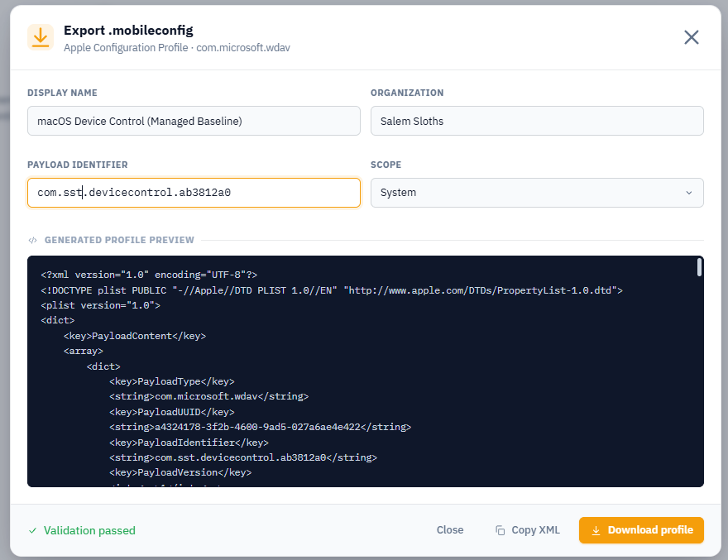Viewport: 728px width, 560px height.
Task: Click the plist version="1.0" line
Action: pyautogui.click(x=100, y=305)
